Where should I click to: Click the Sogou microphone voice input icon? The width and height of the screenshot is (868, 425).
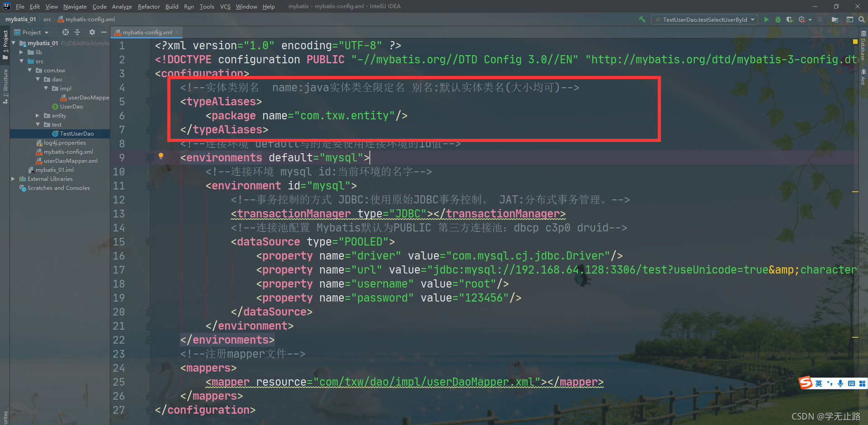click(x=840, y=383)
